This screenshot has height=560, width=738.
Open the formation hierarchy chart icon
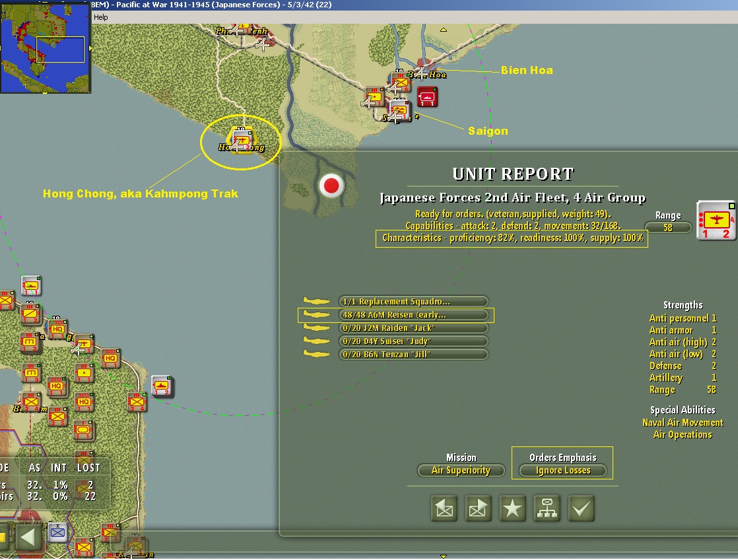[x=547, y=508]
